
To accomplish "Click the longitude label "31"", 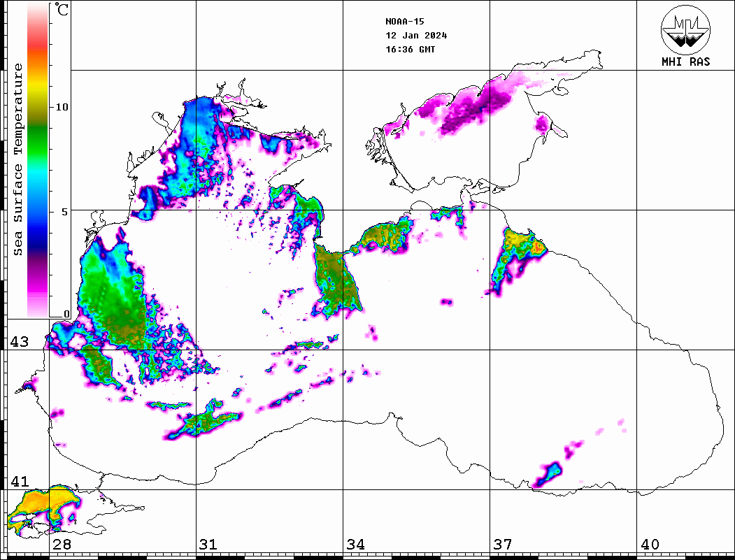I will (208, 545).
